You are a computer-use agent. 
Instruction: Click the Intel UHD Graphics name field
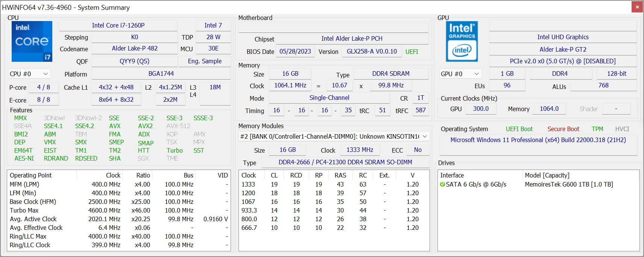[x=563, y=37]
